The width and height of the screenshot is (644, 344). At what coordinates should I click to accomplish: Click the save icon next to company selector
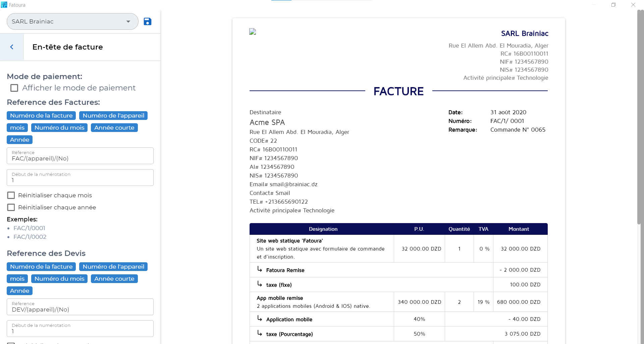[x=148, y=21]
